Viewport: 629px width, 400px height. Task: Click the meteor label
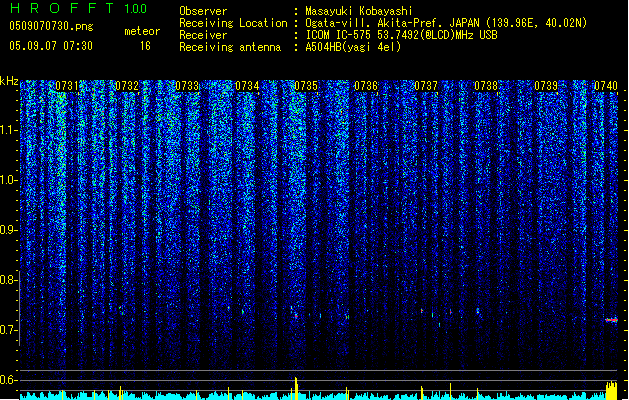click(x=142, y=31)
